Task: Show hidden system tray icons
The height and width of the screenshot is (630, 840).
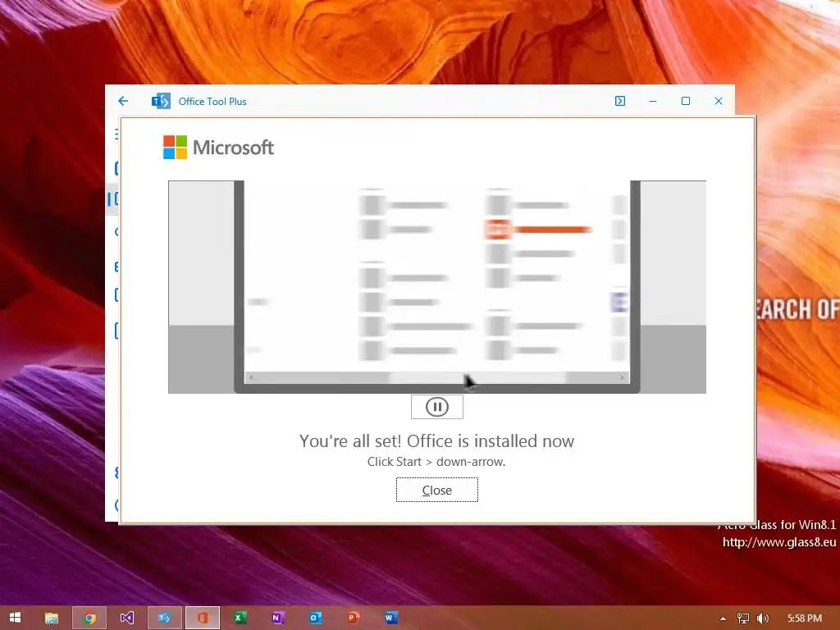Action: tap(723, 619)
